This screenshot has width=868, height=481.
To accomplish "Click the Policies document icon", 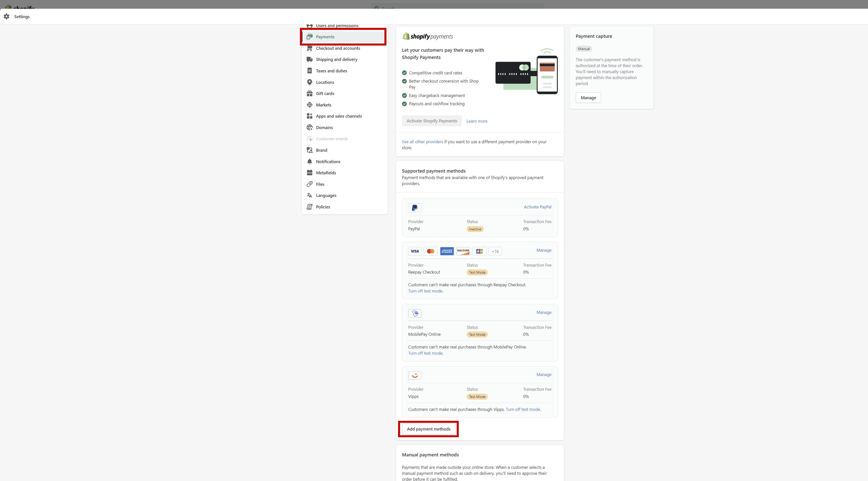I will (310, 207).
